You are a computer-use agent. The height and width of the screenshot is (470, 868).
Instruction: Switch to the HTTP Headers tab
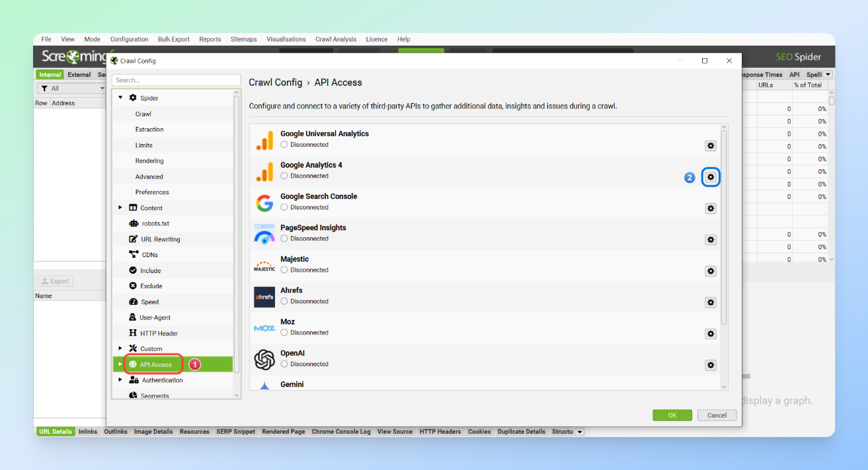(440, 432)
